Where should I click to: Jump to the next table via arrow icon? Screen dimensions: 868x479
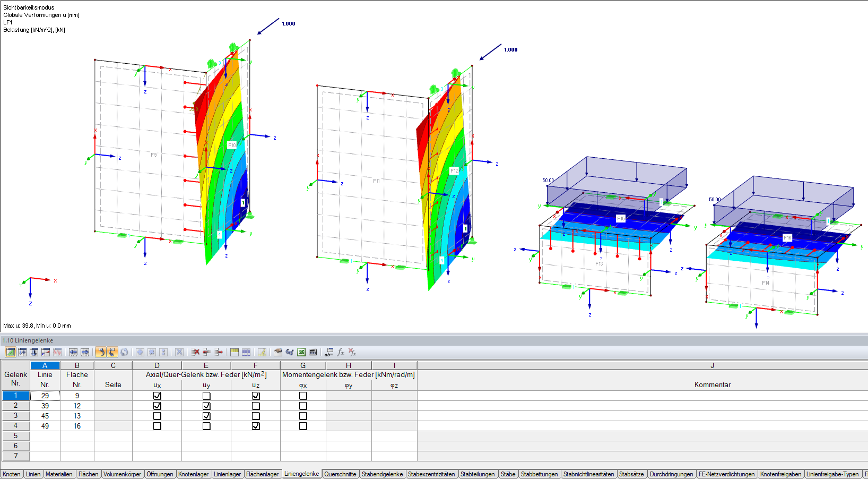[86, 352]
